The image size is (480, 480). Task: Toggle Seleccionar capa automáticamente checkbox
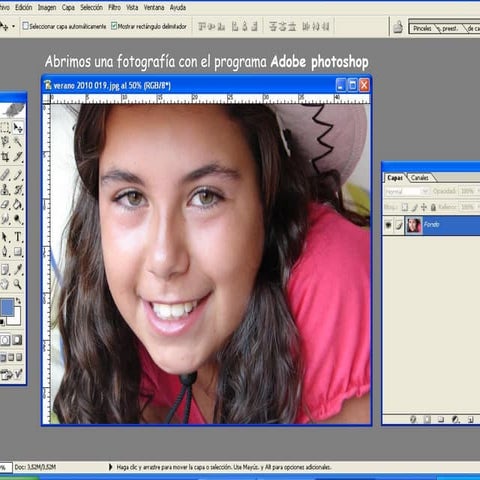(25, 26)
